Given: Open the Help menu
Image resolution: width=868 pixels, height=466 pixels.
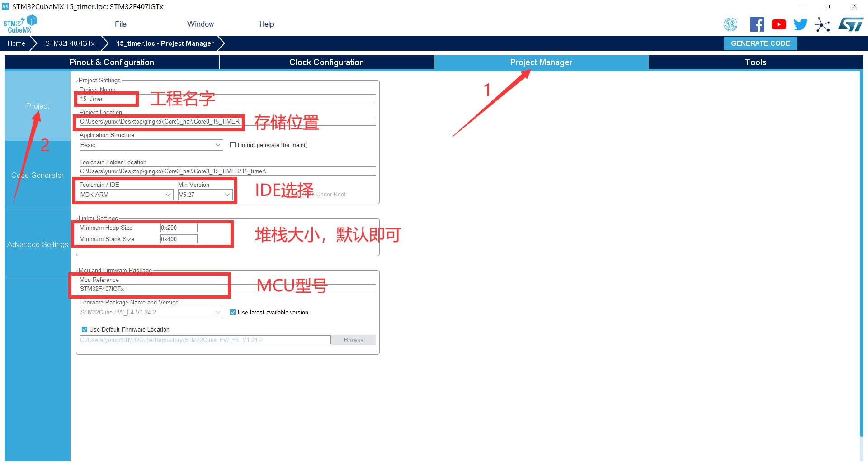Looking at the screenshot, I should coord(267,24).
